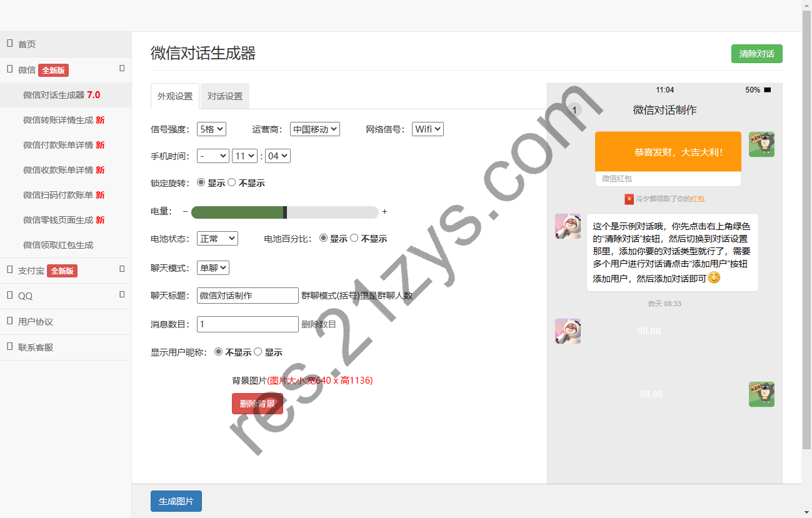
Task: Click the smiley emoji in chat bubble
Action: coord(714,277)
